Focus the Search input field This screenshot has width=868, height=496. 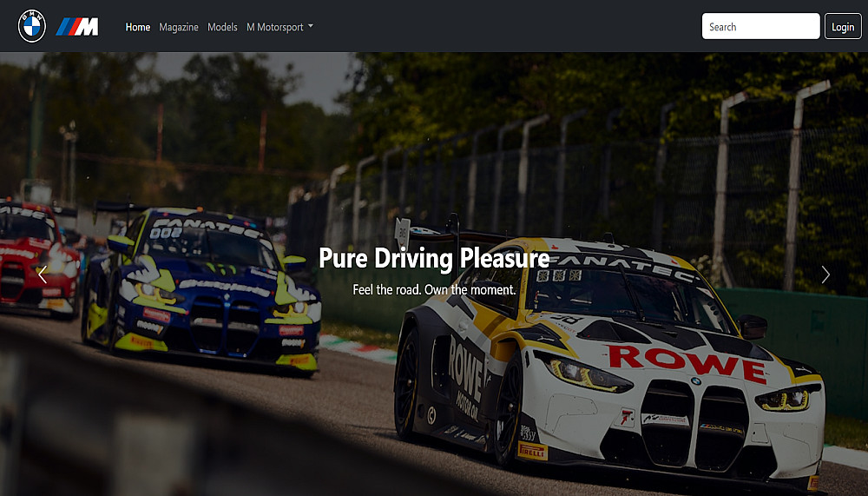coord(760,26)
